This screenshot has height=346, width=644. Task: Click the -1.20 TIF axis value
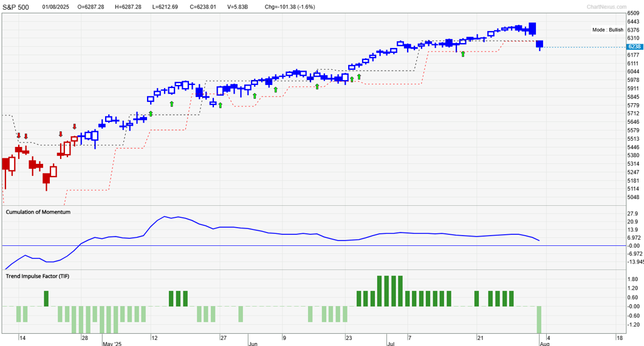point(632,325)
